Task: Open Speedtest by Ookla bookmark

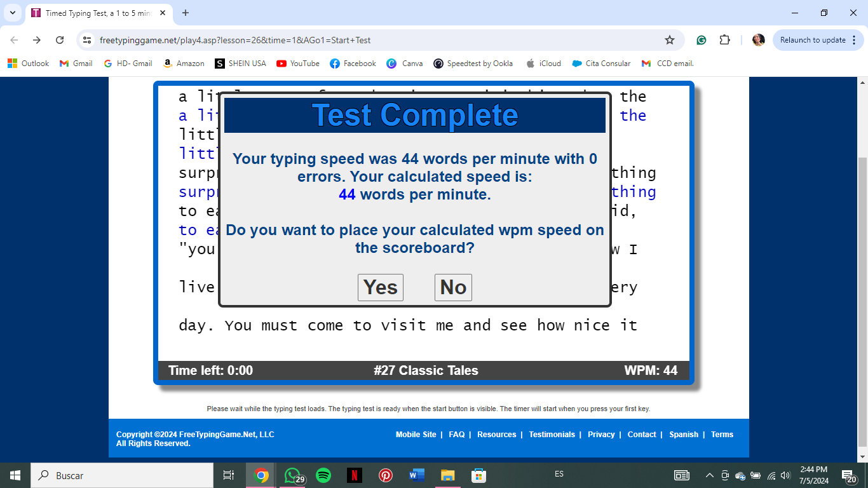Action: 473,64
